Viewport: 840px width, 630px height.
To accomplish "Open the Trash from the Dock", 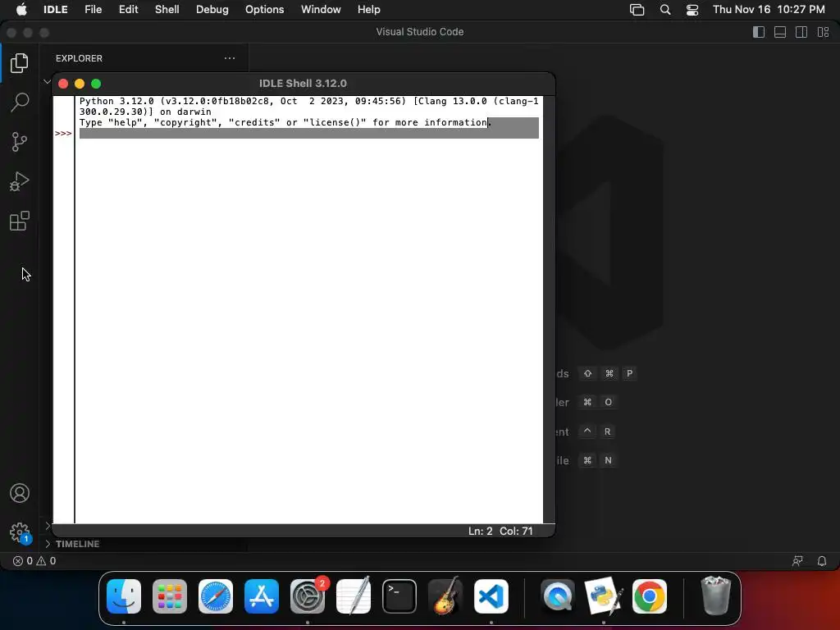I will tap(715, 596).
